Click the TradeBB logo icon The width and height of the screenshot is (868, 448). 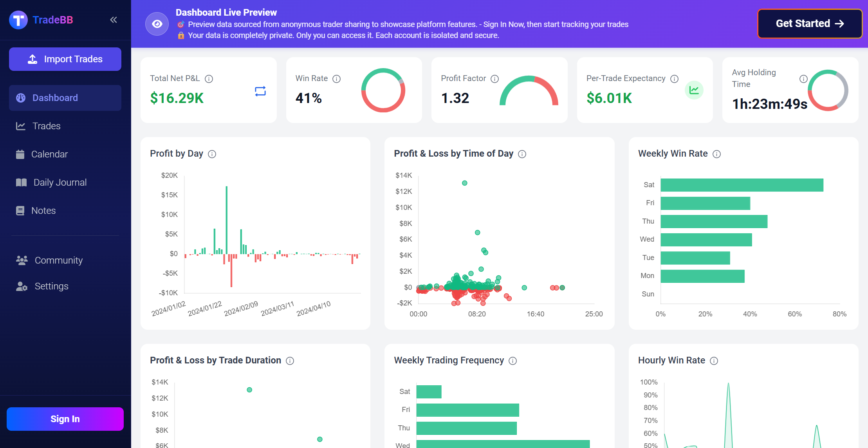point(18,20)
